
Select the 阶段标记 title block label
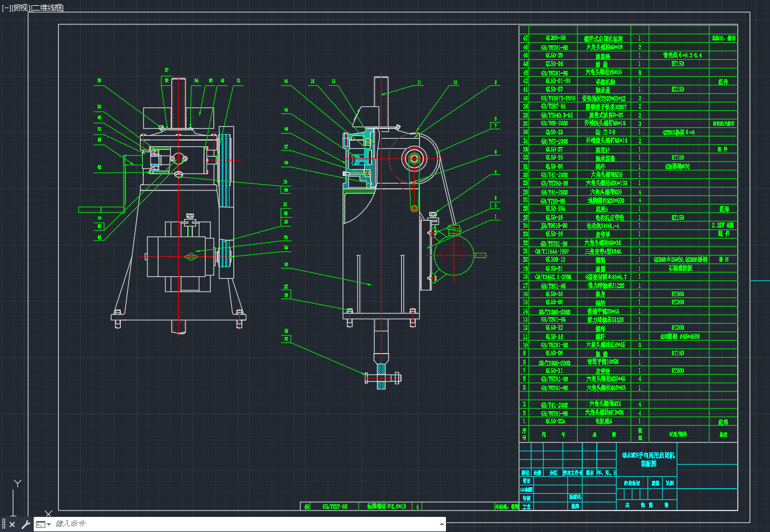pos(632,483)
